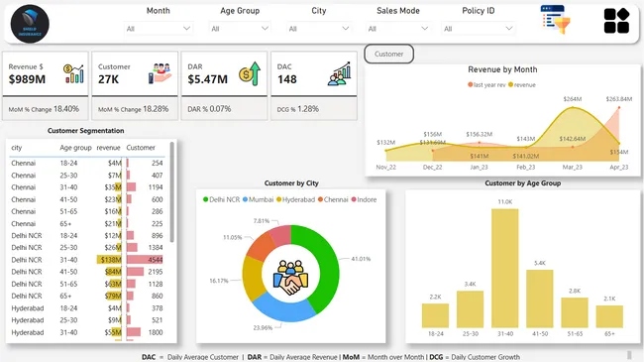The width and height of the screenshot is (644, 362).
Task: Click the DCG % 1.28% value
Action: click(298, 109)
